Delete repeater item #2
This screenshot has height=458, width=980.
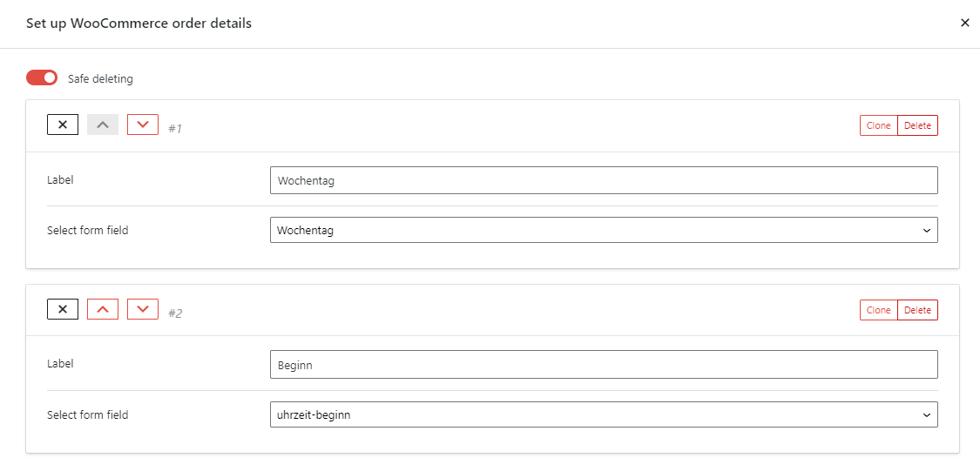[917, 310]
